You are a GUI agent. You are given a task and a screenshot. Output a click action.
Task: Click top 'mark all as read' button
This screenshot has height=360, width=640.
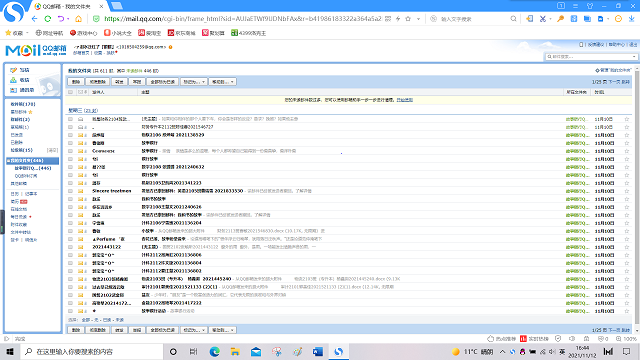pos(162,82)
